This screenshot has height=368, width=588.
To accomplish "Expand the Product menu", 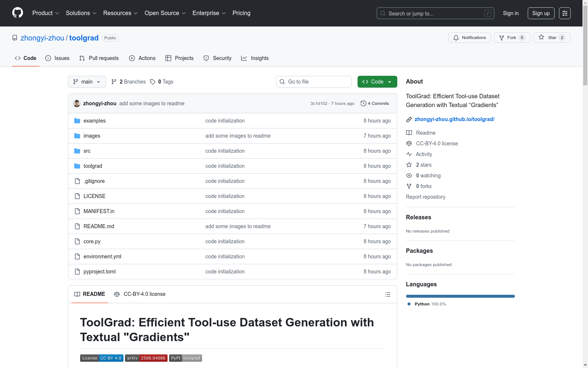I will point(46,13).
